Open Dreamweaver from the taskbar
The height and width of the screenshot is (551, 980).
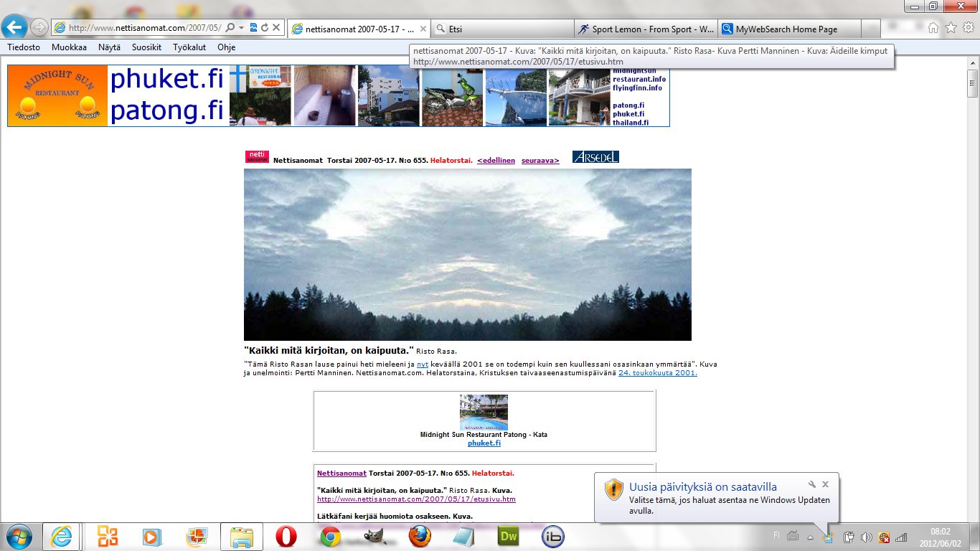tap(509, 536)
